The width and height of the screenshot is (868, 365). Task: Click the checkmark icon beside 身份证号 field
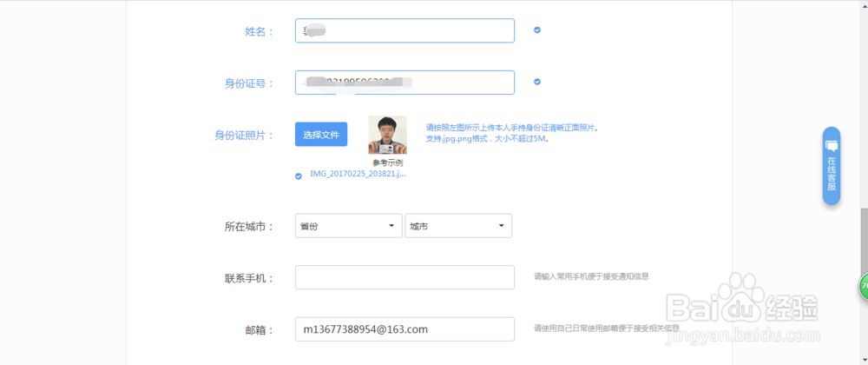click(x=537, y=82)
